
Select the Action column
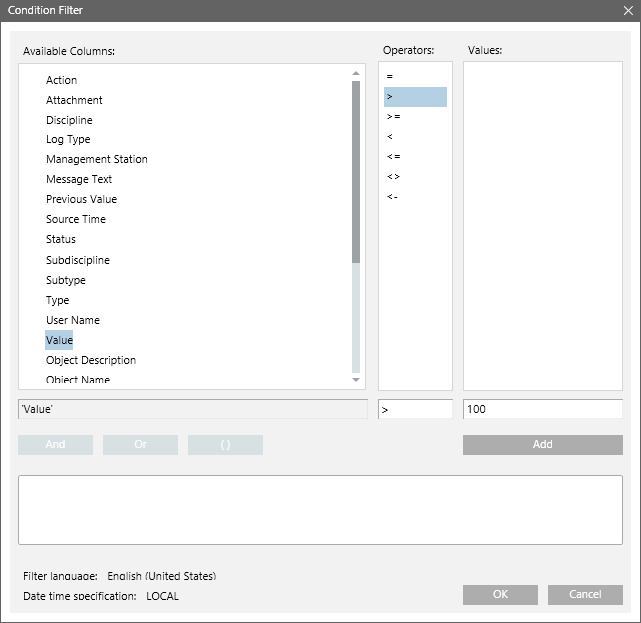[61, 80]
